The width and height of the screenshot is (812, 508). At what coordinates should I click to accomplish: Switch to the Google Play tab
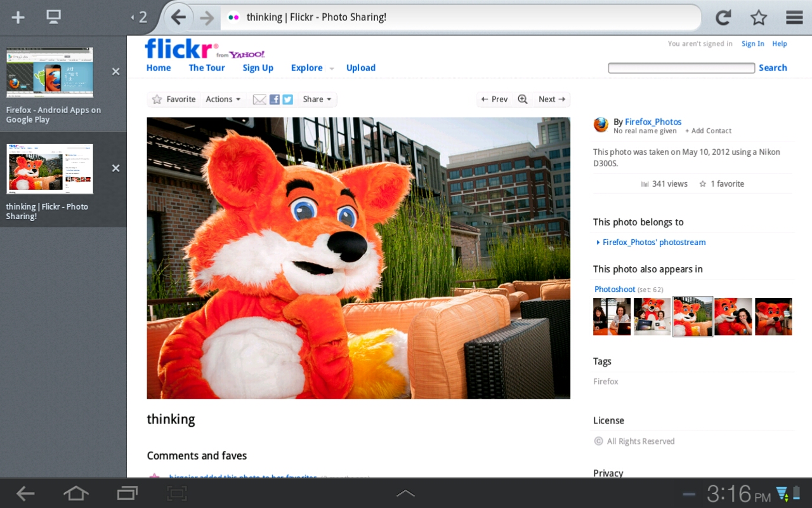[49, 72]
